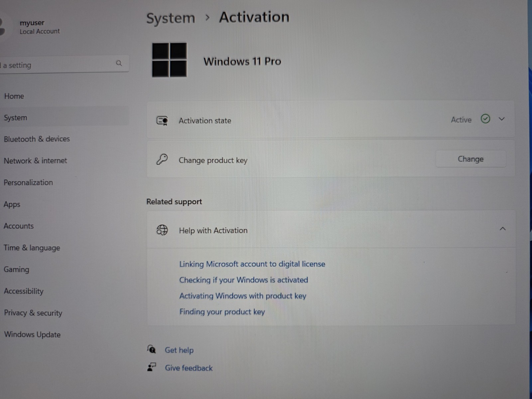Viewport: 532px width, 399px height.
Task: Click the search magnifier icon
Action: click(119, 63)
